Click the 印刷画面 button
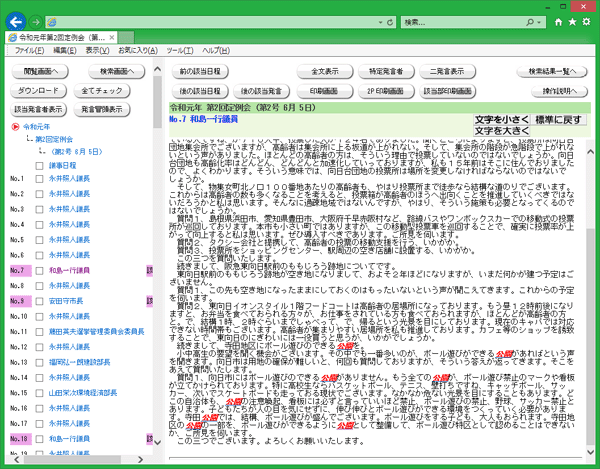 pos(323,91)
